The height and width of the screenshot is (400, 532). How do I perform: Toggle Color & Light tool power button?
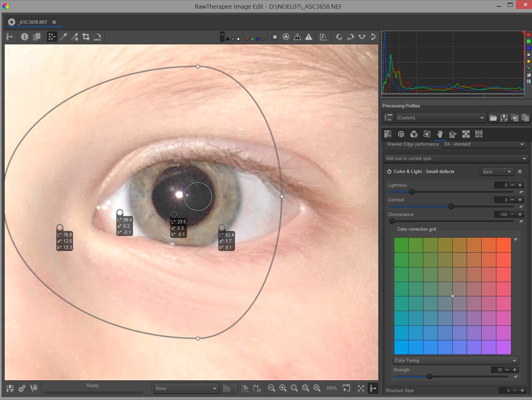(x=389, y=171)
